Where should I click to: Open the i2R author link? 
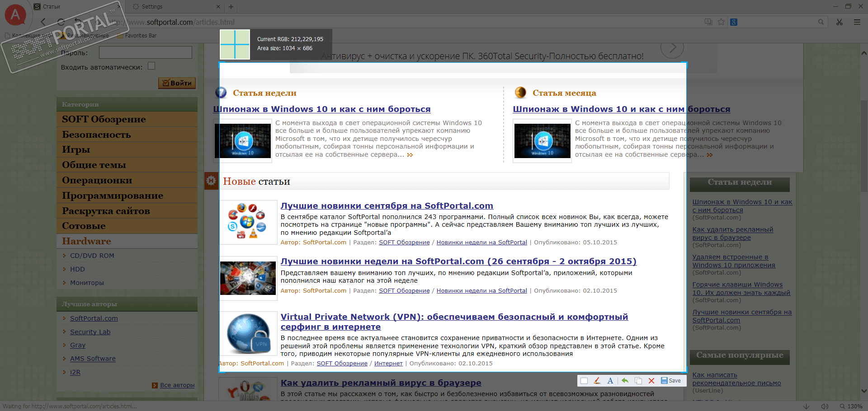(x=75, y=372)
